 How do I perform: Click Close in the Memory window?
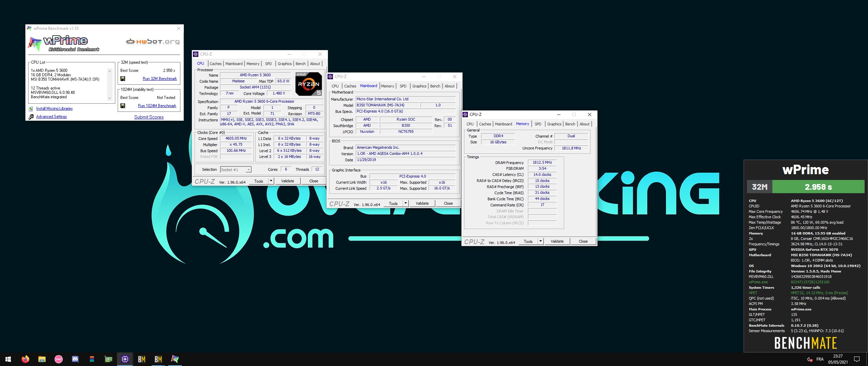[583, 241]
